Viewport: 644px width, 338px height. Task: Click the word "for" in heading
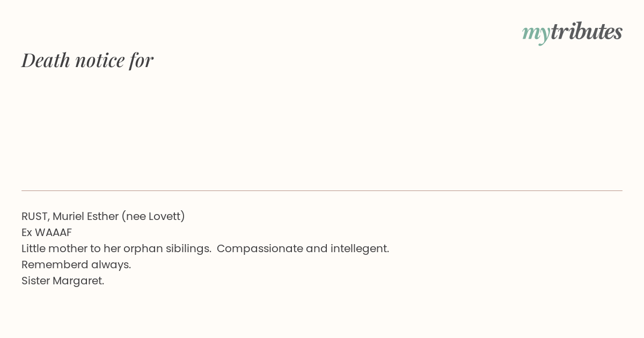click(x=141, y=61)
